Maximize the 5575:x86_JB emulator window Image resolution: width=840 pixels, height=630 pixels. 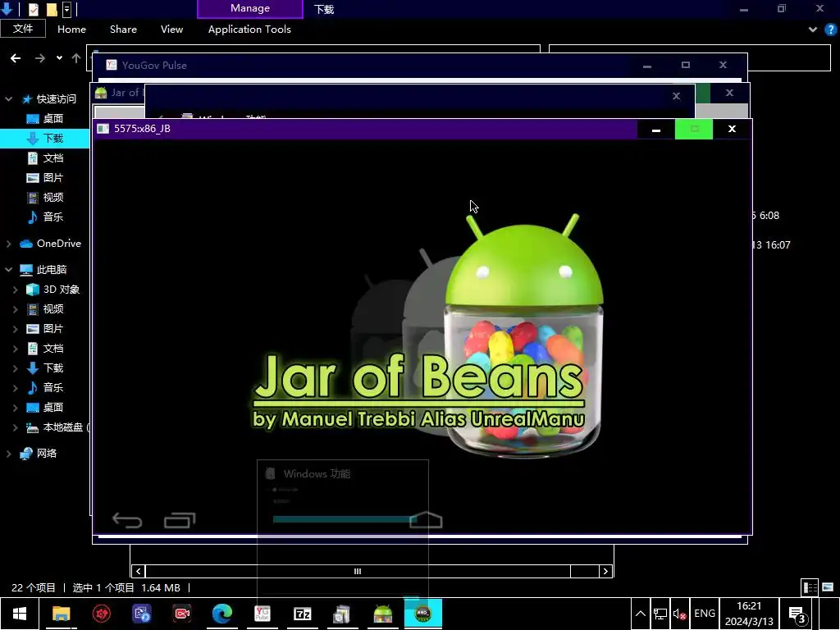click(694, 129)
